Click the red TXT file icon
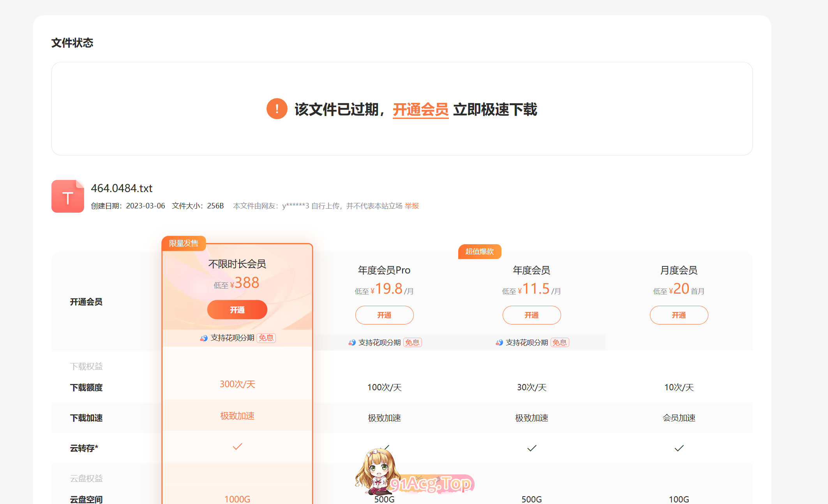Screen dimensions: 828x504 point(68,196)
